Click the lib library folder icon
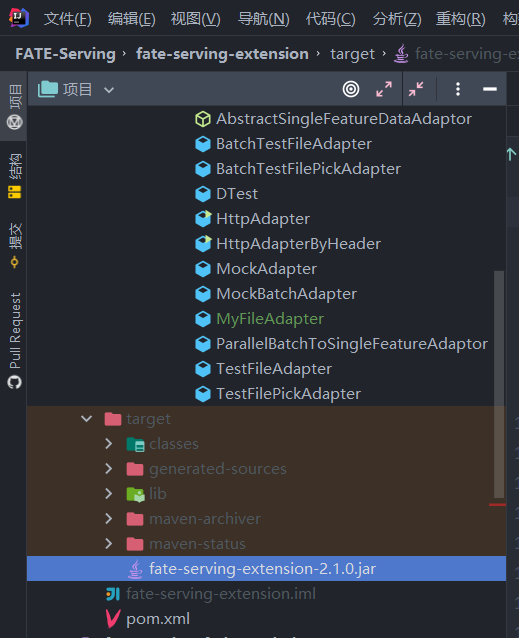 135,494
